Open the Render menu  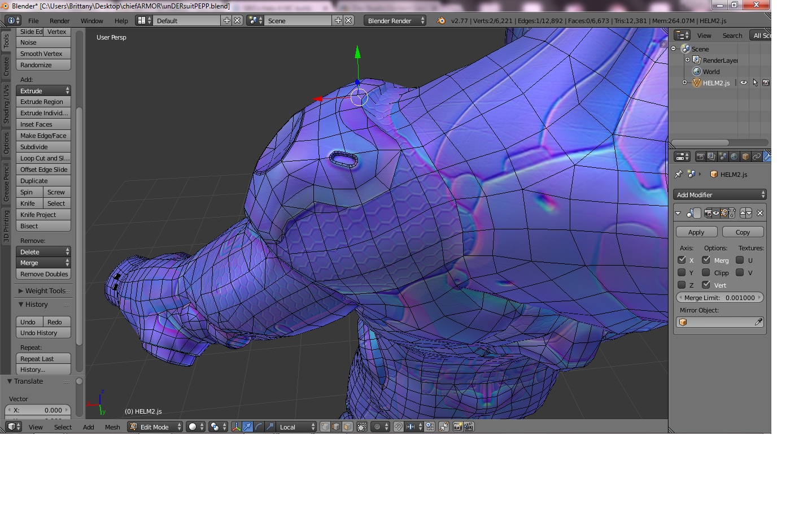(59, 21)
